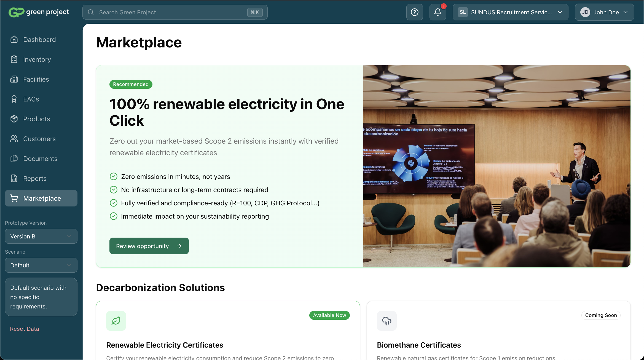Open the Customers page
Image resolution: width=644 pixels, height=360 pixels.
(x=41, y=139)
